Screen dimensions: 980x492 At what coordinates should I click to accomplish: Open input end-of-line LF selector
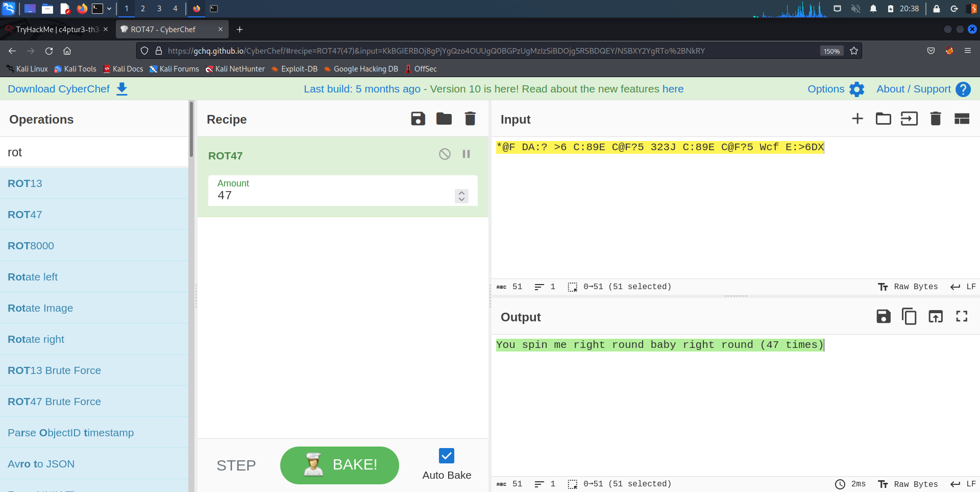point(963,287)
